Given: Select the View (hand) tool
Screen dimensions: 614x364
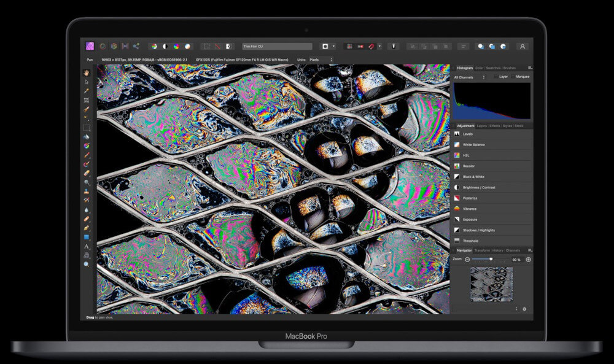Looking at the screenshot, I should point(87,73).
